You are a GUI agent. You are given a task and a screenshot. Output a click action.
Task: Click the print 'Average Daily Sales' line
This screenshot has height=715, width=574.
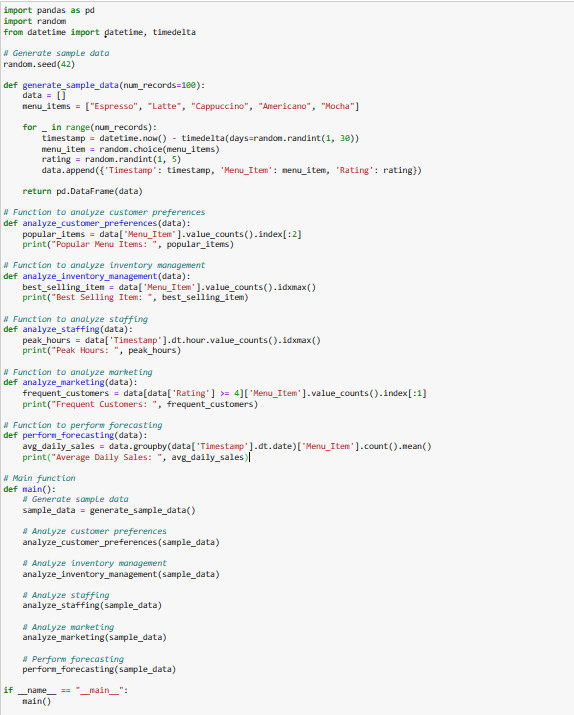click(135, 456)
